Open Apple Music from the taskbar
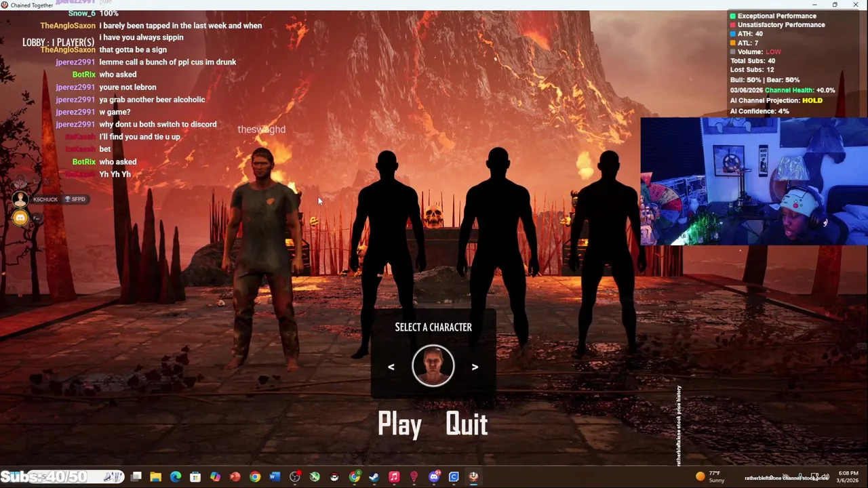The height and width of the screenshot is (488, 868). pos(394,477)
